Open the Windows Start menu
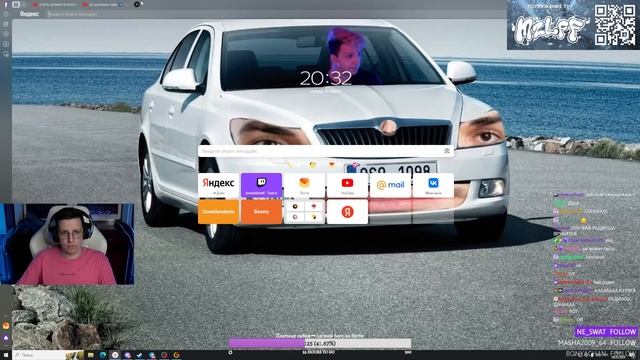 pos(6,355)
